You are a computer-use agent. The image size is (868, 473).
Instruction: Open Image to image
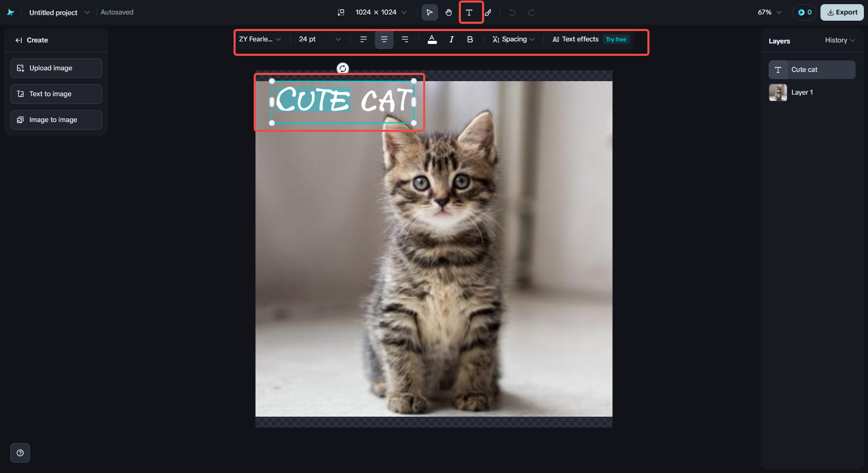point(56,120)
